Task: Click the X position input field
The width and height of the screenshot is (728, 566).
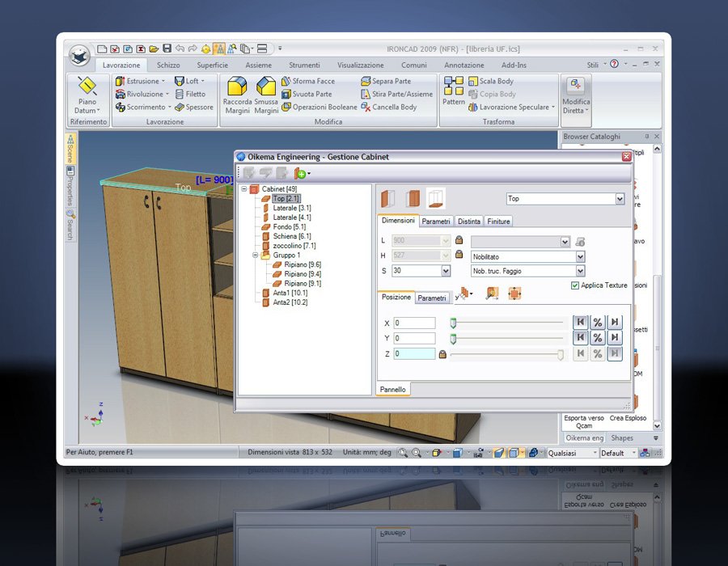Action: [414, 323]
